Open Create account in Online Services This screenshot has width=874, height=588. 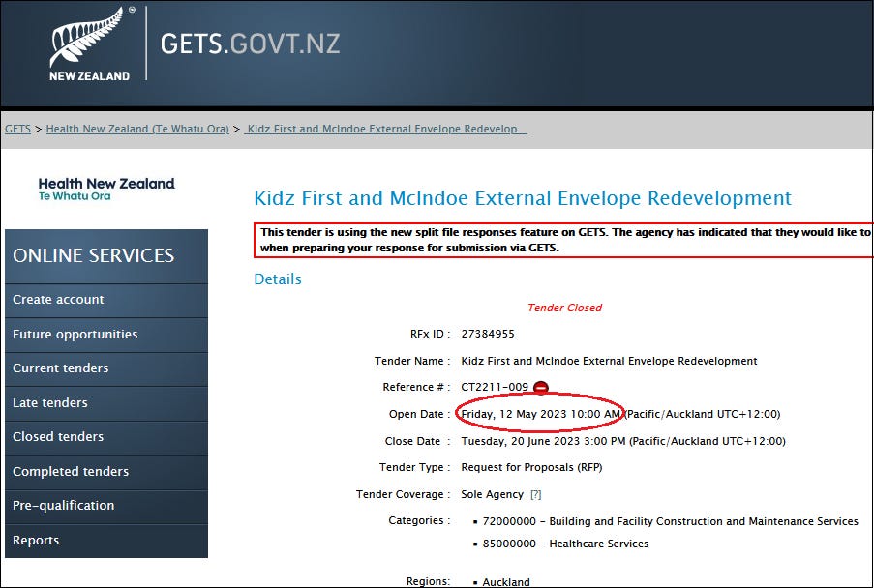[x=105, y=300]
